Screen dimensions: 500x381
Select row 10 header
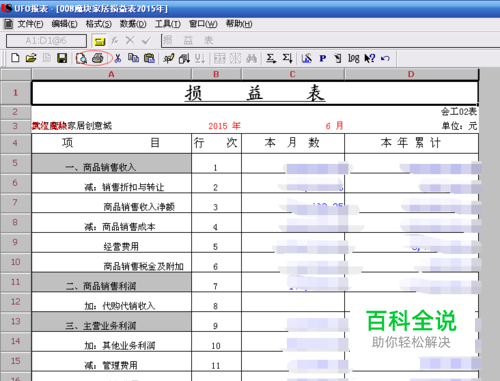[x=15, y=262]
